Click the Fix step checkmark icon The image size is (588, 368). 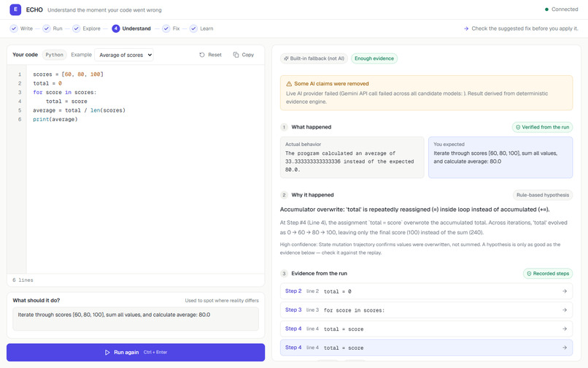click(x=166, y=28)
